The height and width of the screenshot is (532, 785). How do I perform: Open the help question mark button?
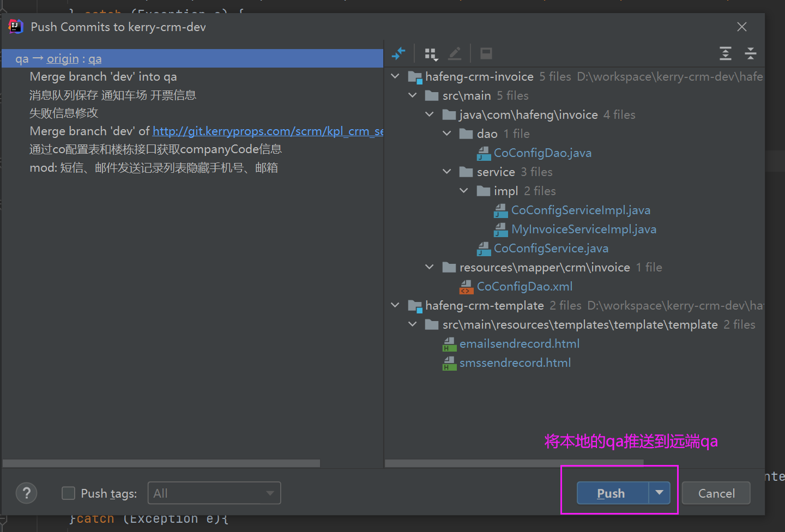click(x=27, y=493)
